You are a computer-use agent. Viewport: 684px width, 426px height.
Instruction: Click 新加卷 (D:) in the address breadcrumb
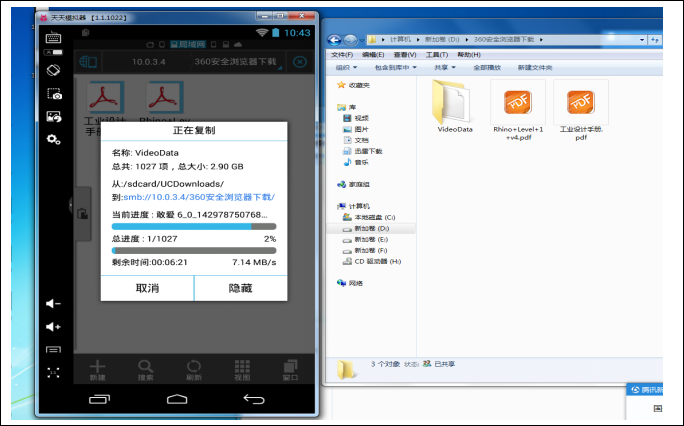[x=442, y=39]
